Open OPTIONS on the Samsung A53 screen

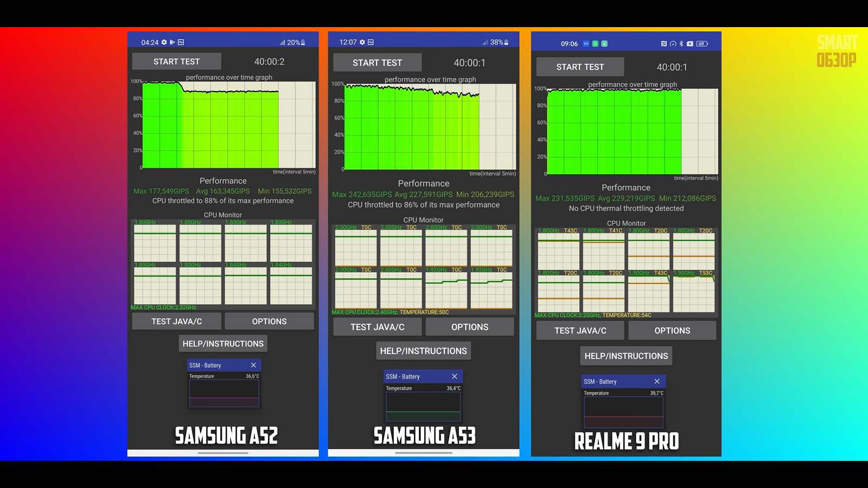coord(470,327)
